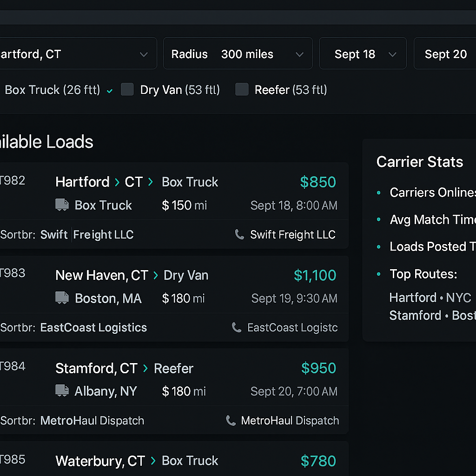Click phone icon beside MetroHaul Dispatch
Viewport: 476px width, 476px height.
point(231,421)
